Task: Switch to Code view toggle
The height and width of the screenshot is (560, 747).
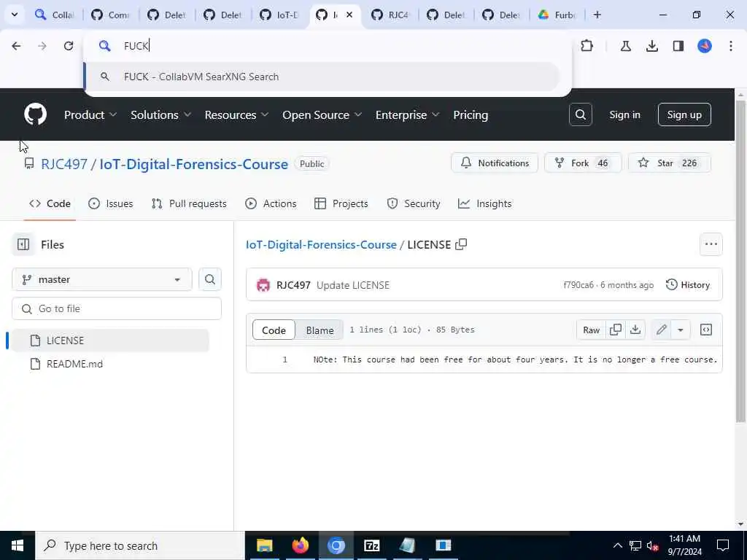Action: [x=274, y=330]
